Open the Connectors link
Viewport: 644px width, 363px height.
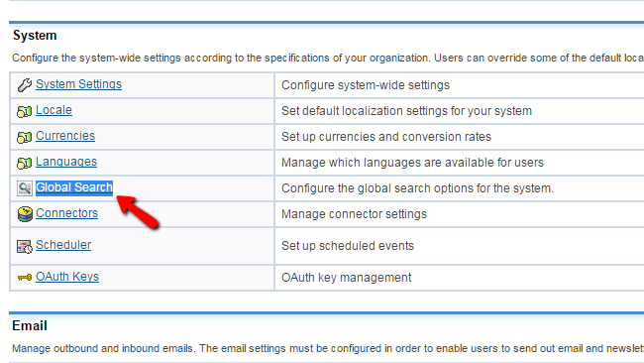pos(67,213)
